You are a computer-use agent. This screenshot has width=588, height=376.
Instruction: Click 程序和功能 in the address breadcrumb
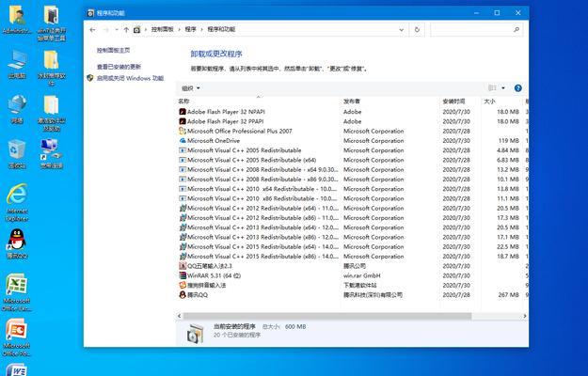click(221, 29)
